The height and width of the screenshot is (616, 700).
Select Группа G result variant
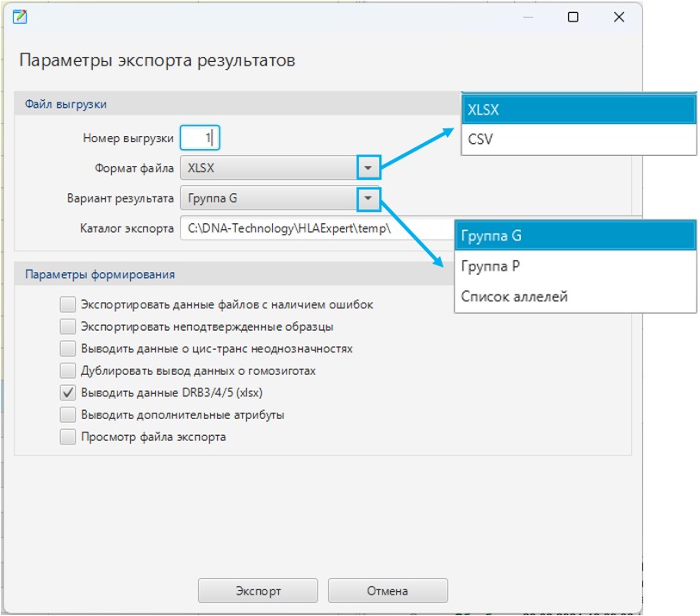[x=575, y=236]
